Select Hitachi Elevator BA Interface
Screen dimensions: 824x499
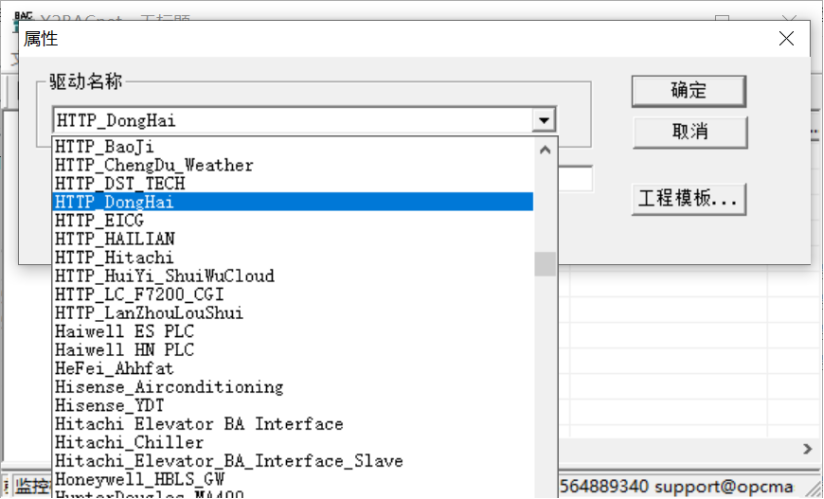[293, 424]
